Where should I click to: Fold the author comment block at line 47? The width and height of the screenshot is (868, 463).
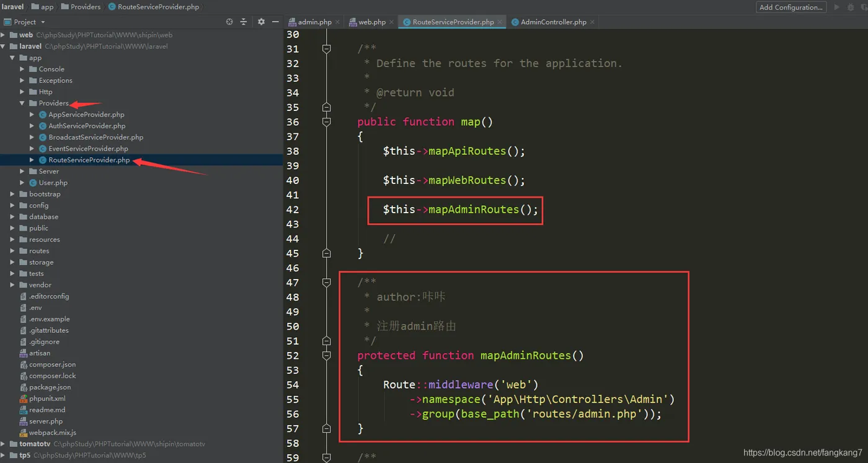coord(327,283)
